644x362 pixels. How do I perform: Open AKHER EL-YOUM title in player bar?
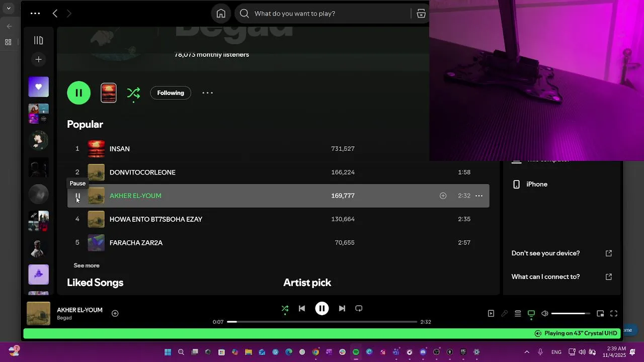coord(79,310)
